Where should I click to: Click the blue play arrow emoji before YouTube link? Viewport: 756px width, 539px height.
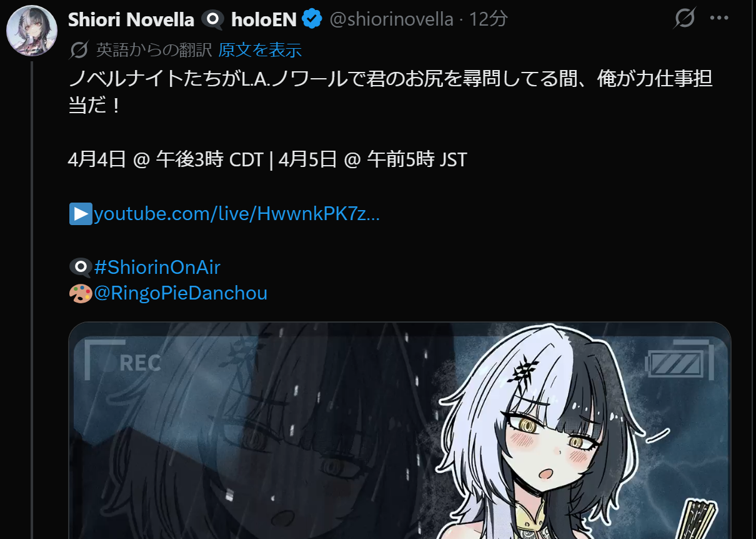point(81,214)
